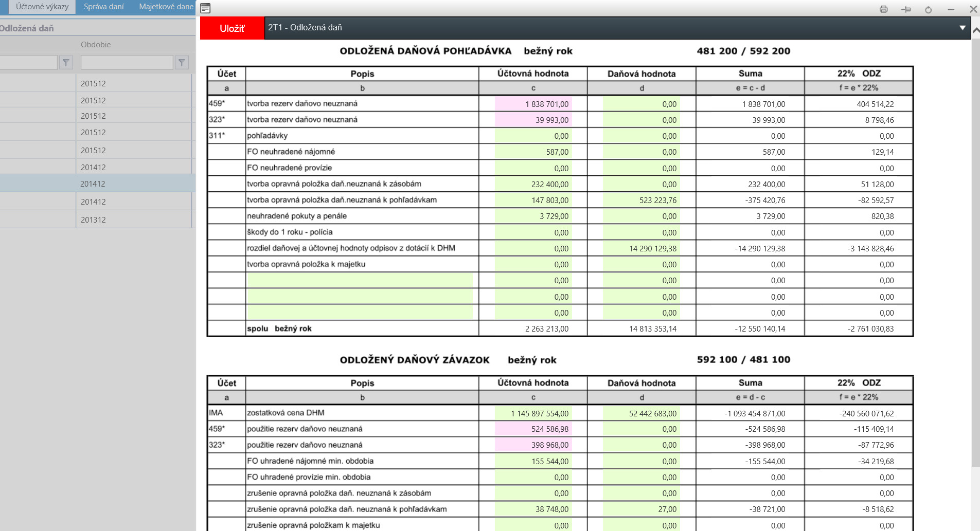Select the first 201512 row in the list
This screenshot has width=980, height=531.
pos(98,83)
